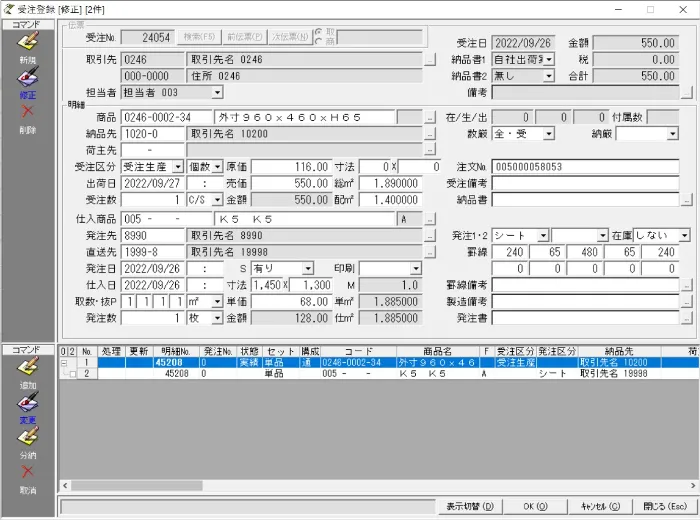Click the 新規 (New) command icon
The width and height of the screenshot is (700, 520).
[28, 41]
